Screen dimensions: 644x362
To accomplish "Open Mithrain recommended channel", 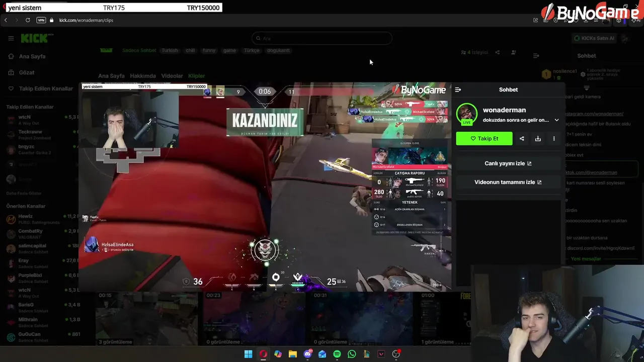I will tap(43, 322).
